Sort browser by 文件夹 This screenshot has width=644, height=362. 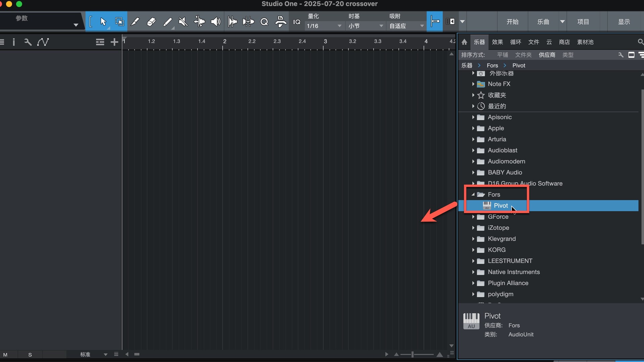click(x=523, y=55)
